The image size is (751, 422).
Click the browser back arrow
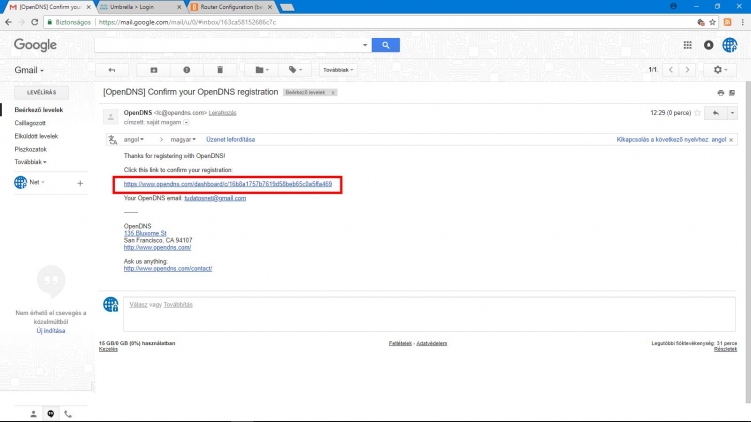(x=8, y=22)
